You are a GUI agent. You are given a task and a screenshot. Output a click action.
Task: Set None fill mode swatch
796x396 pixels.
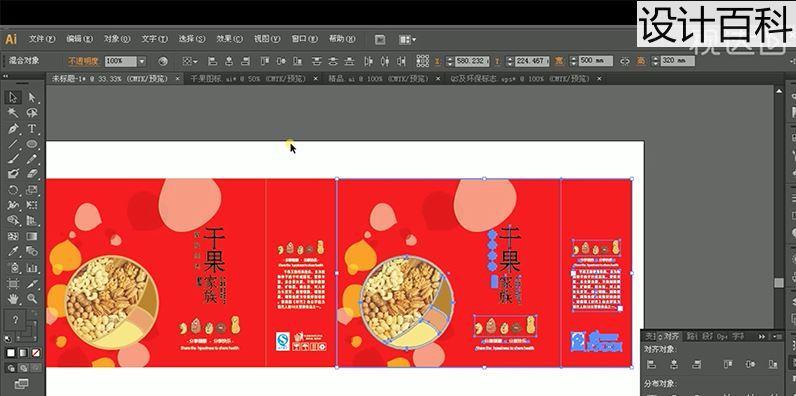click(x=36, y=352)
